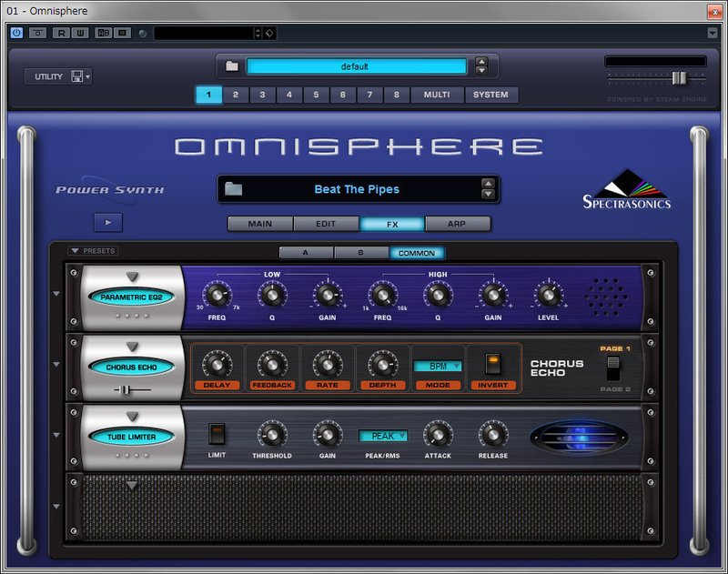Screen dimensions: 728x574
Task: Open the plugin window options dropdown
Action: (713, 33)
